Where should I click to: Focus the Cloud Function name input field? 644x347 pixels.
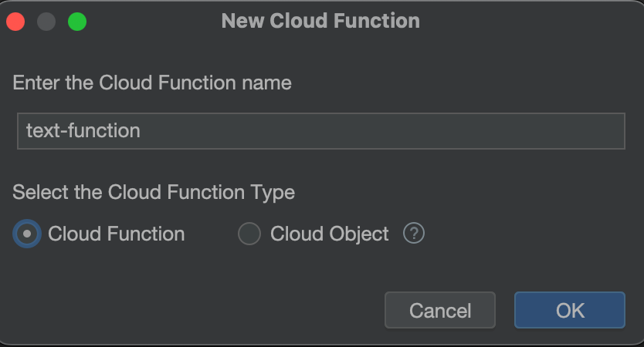321,131
